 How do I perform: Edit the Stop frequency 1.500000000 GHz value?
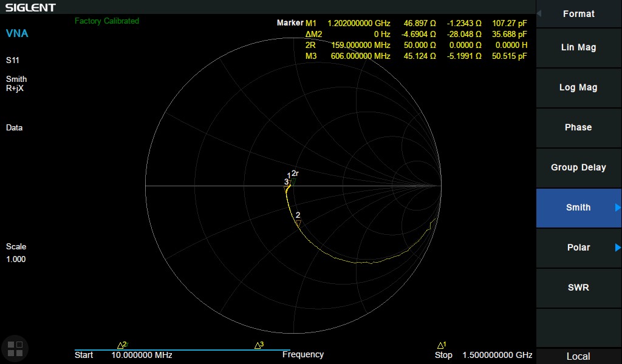tap(497, 355)
